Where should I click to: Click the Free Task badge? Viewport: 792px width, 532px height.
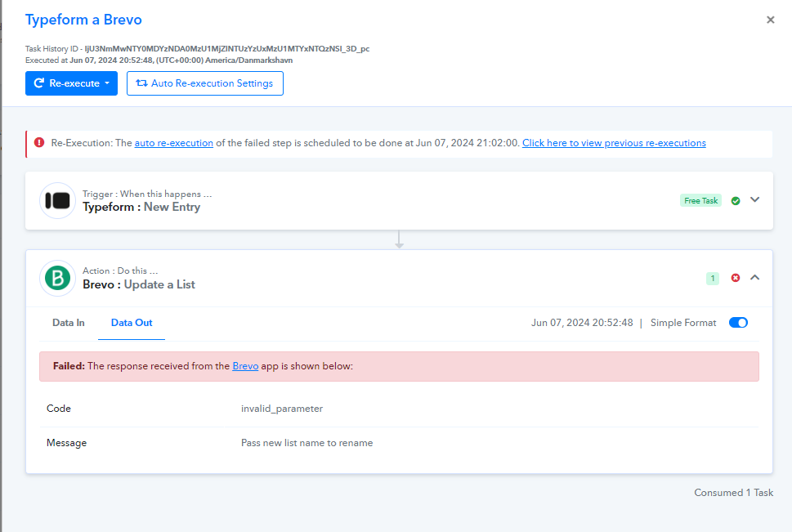[x=700, y=200]
